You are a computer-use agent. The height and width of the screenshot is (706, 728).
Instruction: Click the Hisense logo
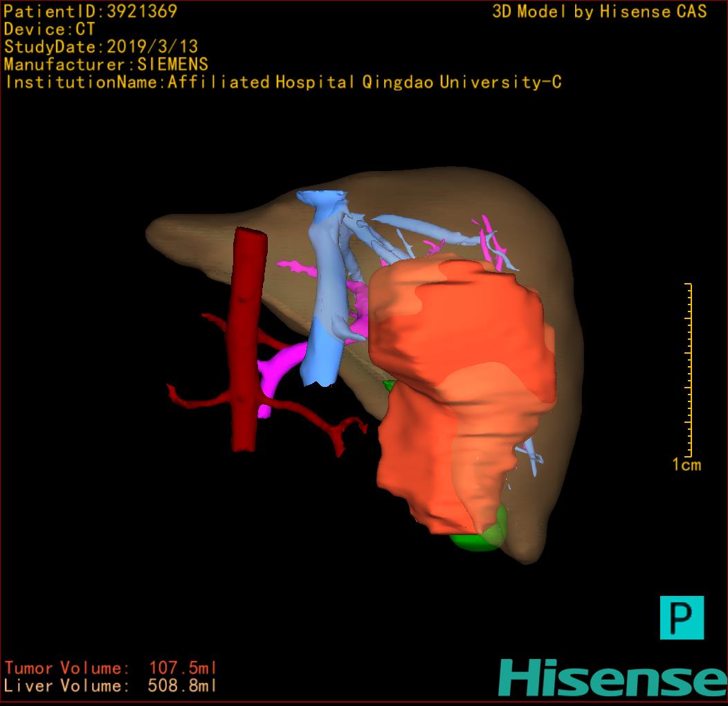[x=612, y=677]
